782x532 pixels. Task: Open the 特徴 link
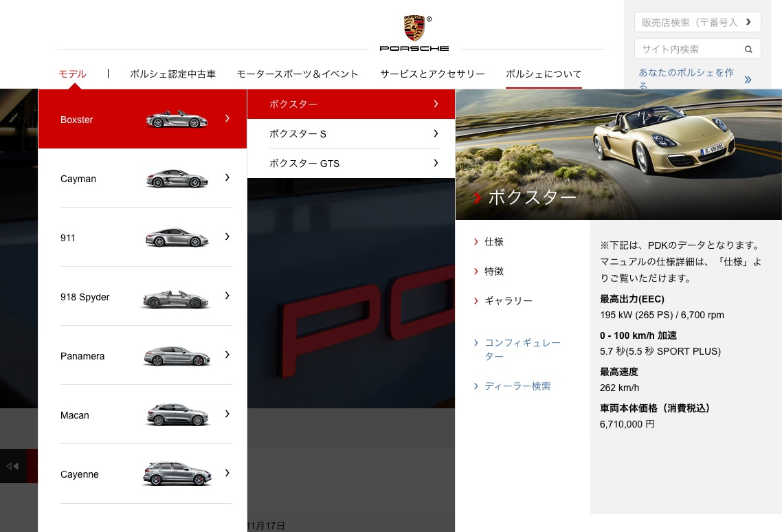[x=494, y=271]
